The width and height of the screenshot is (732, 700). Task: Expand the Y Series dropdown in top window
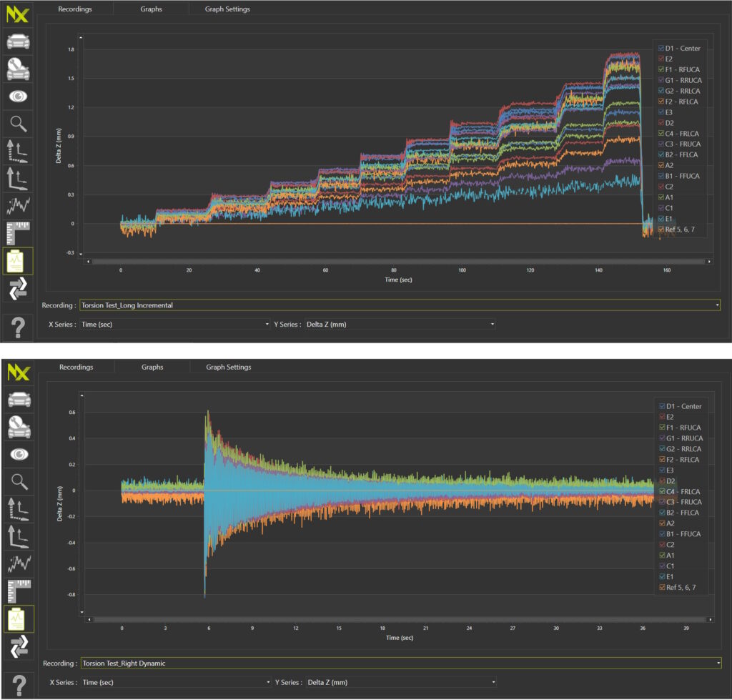pos(400,324)
